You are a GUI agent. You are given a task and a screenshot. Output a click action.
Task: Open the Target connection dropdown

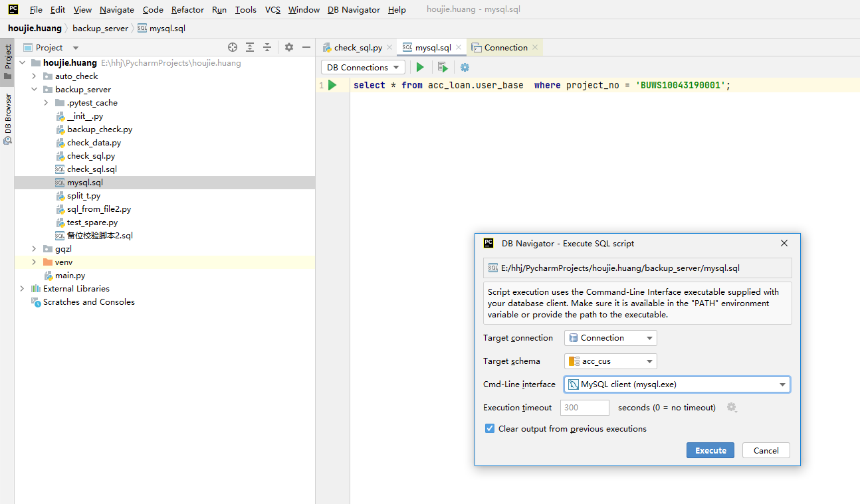pyautogui.click(x=610, y=337)
